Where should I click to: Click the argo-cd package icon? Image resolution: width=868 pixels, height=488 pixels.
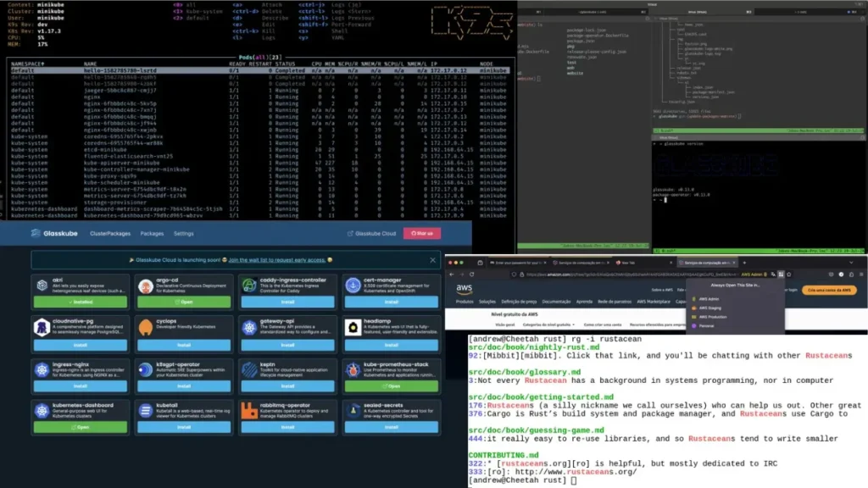point(146,286)
